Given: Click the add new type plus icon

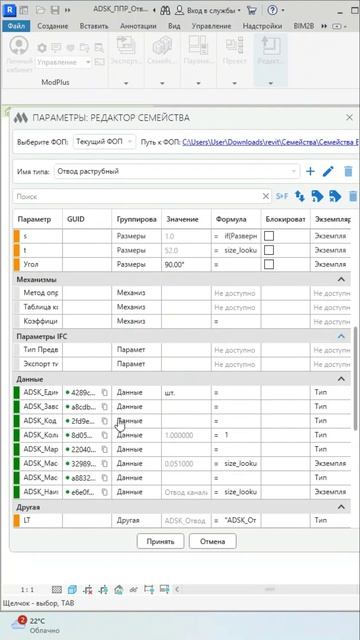Looking at the screenshot, I should click(x=310, y=171).
